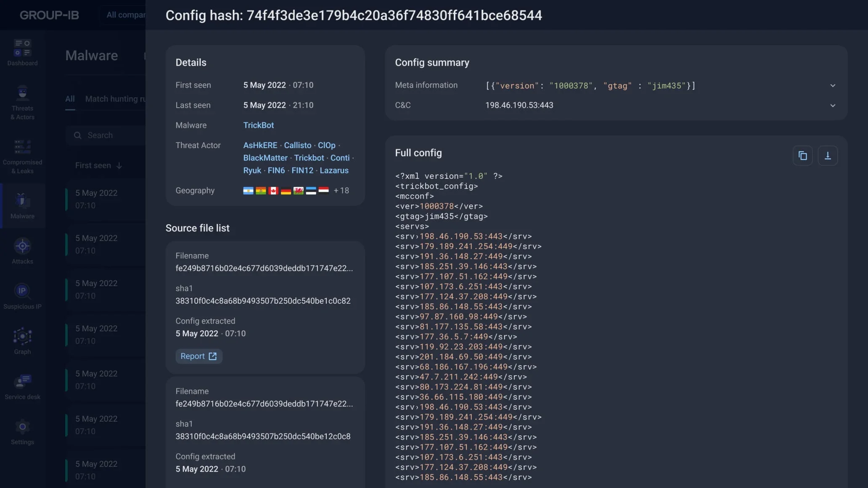
Task: Select the Threats & Actors sidebar icon
Action: [22, 102]
